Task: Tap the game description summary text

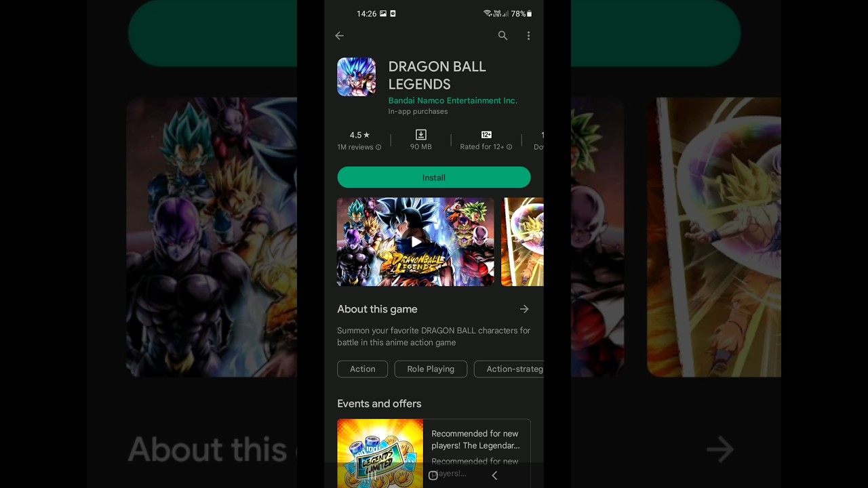Action: coord(433,337)
